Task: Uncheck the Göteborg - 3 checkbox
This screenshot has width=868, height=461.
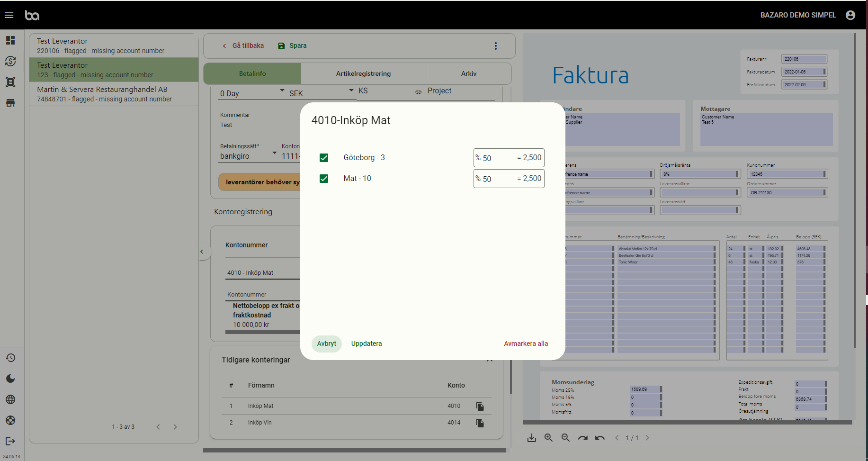Action: [x=324, y=158]
